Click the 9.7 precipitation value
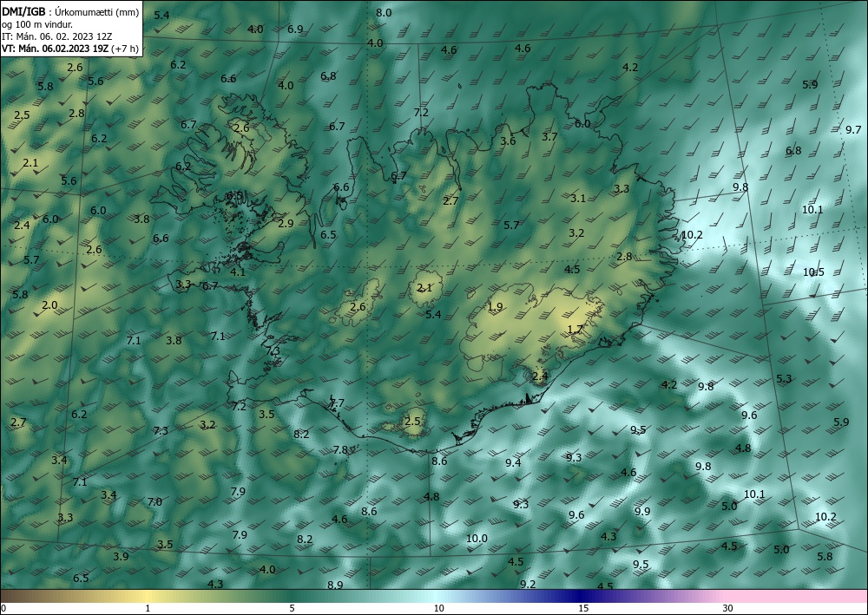 [853, 129]
